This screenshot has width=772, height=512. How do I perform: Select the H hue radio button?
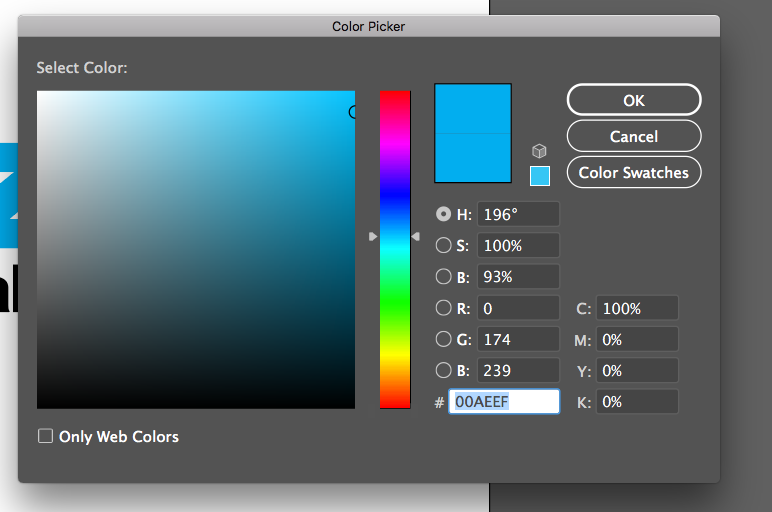pyautogui.click(x=444, y=214)
